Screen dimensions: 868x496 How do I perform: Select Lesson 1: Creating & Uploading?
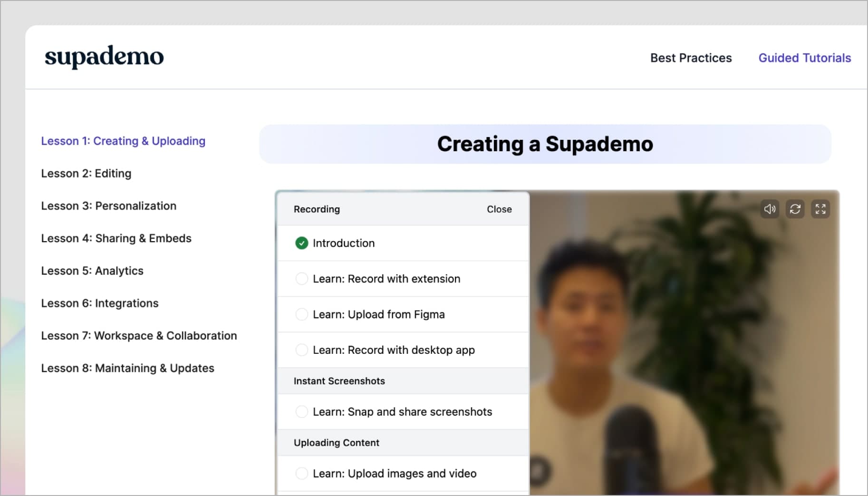[123, 141]
